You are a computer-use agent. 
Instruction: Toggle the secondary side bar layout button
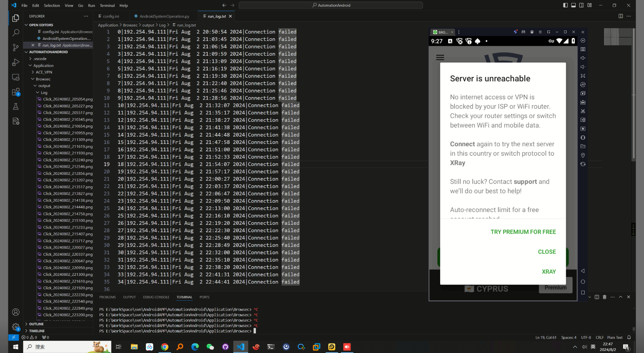point(582,5)
